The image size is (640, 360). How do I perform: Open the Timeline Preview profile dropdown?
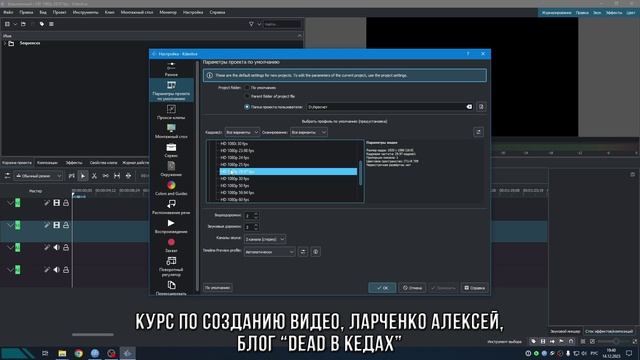pyautogui.click(x=269, y=252)
